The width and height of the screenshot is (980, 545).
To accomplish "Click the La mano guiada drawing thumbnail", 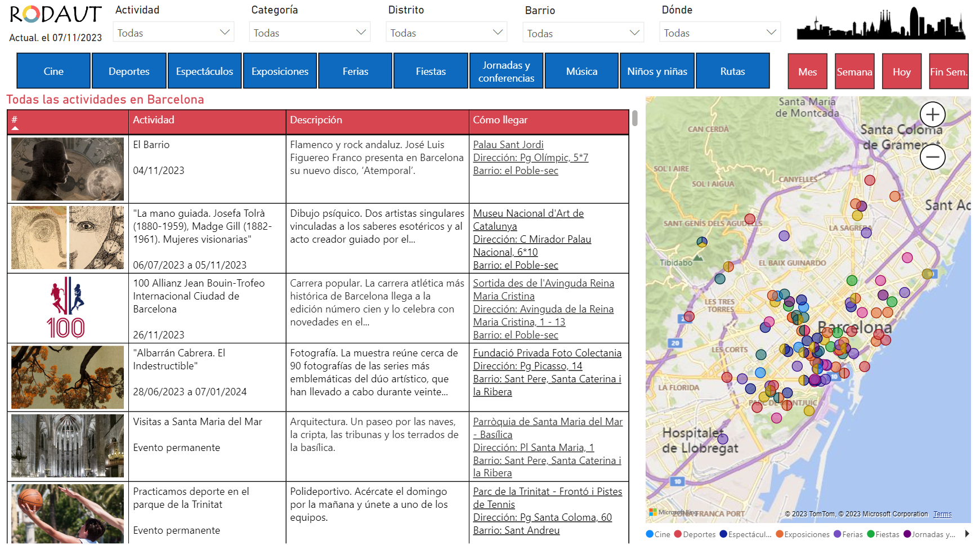I will [68, 238].
